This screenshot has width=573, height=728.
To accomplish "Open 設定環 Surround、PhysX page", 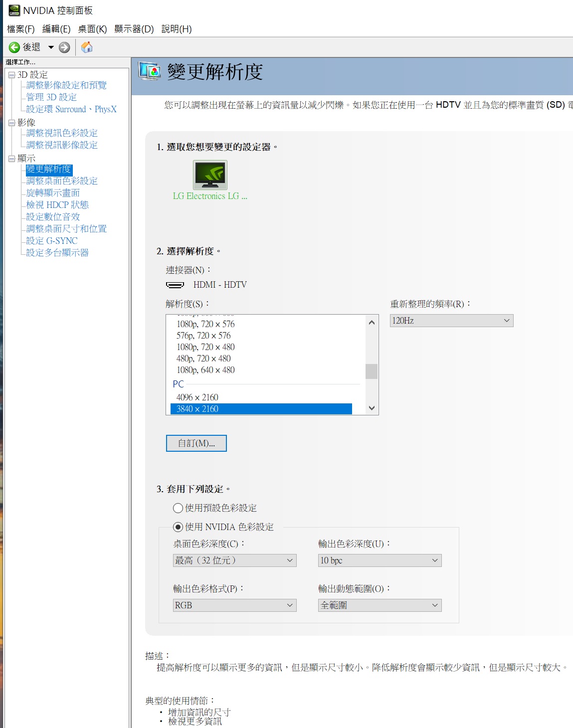I will pos(71,109).
